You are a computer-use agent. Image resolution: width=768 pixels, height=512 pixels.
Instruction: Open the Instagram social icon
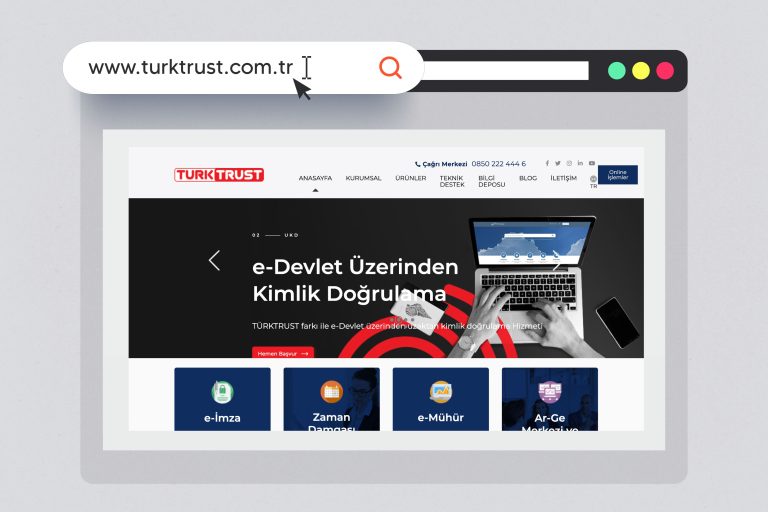pos(569,163)
